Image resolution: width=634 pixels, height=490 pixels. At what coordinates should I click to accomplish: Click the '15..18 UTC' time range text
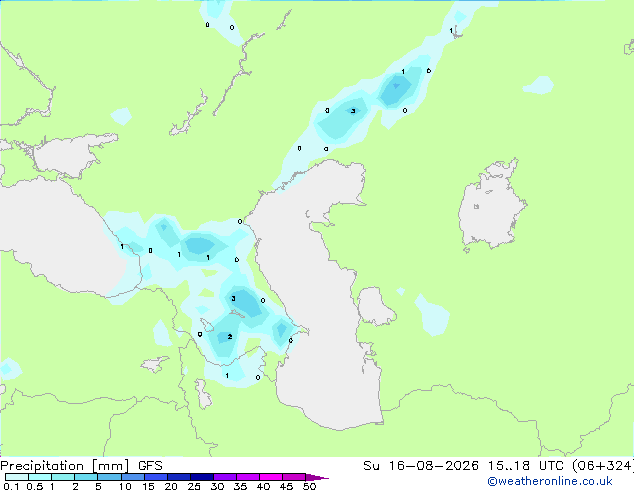click(x=524, y=466)
